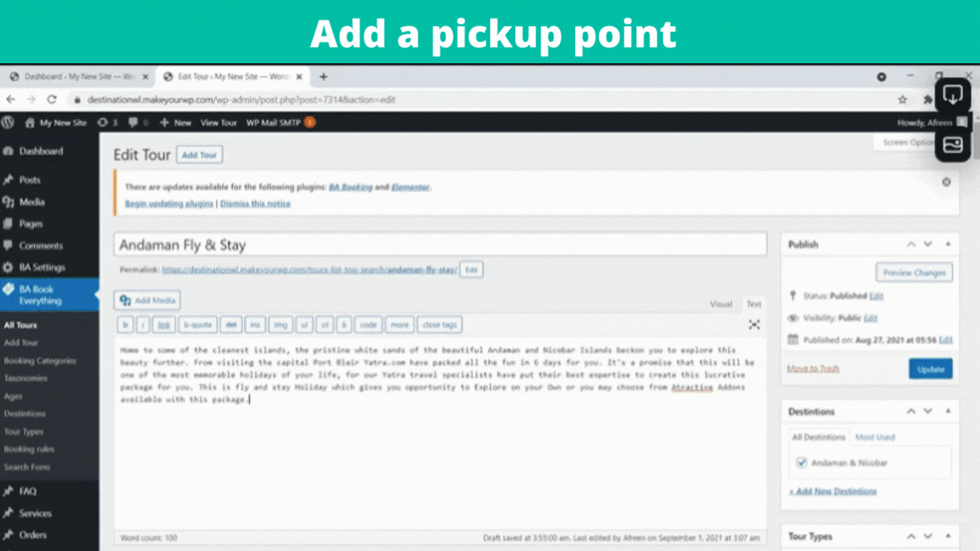
Task: Bookmark this page with star icon
Action: tap(902, 99)
